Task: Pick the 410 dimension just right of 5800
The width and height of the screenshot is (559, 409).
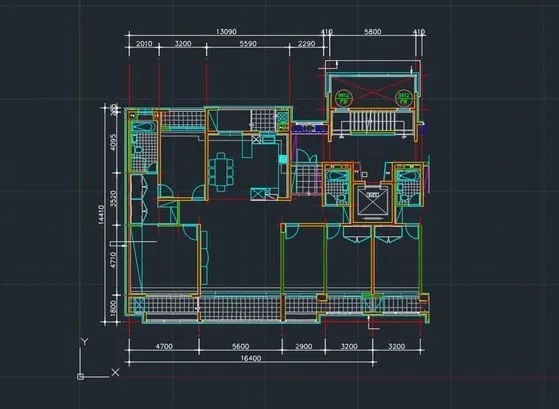Action: click(x=419, y=32)
